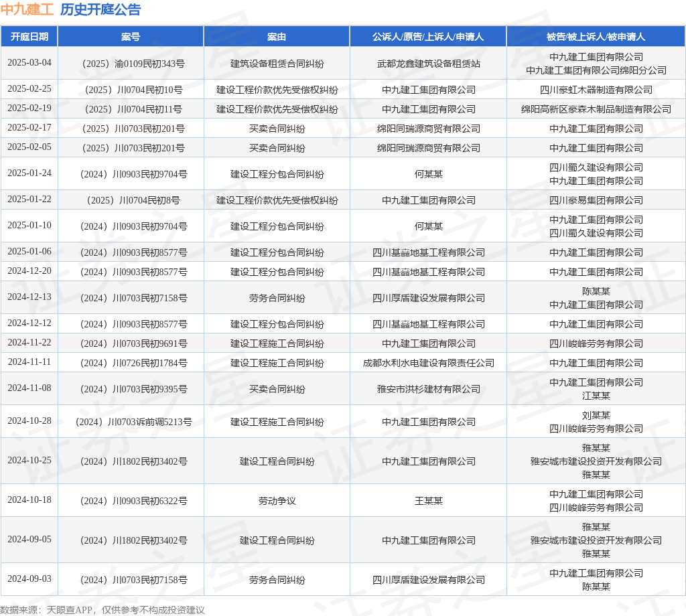Click plaintiff 成都水利水电建设有限责任公司
This screenshot has width=686, height=616.
(x=428, y=363)
